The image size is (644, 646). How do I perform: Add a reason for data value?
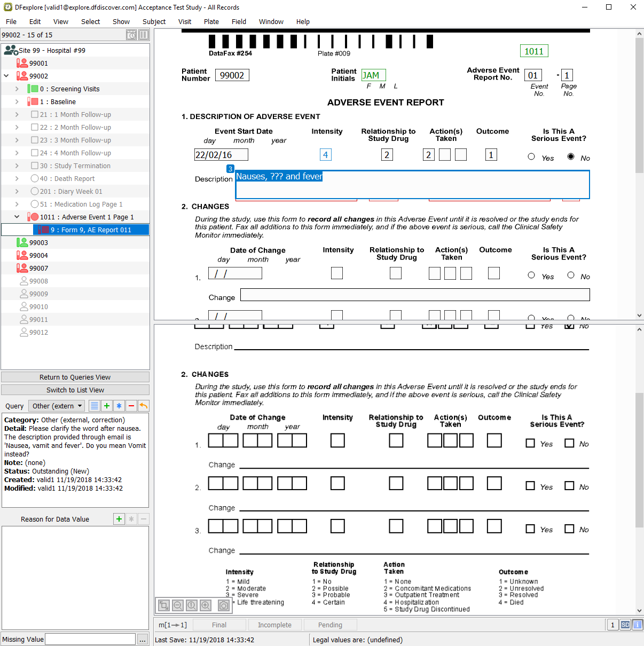pyautogui.click(x=119, y=519)
